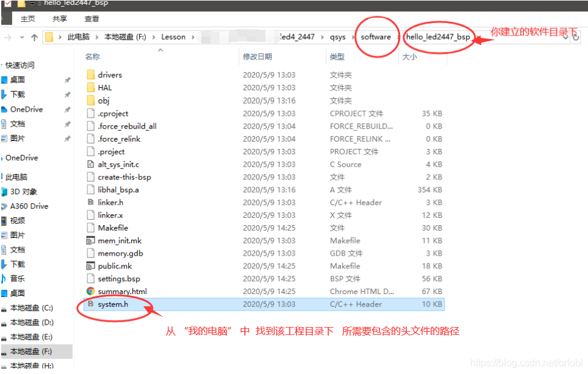This screenshot has width=588, height=374.
Task: Open the 主页 ribbon tab
Action: pyautogui.click(x=27, y=19)
